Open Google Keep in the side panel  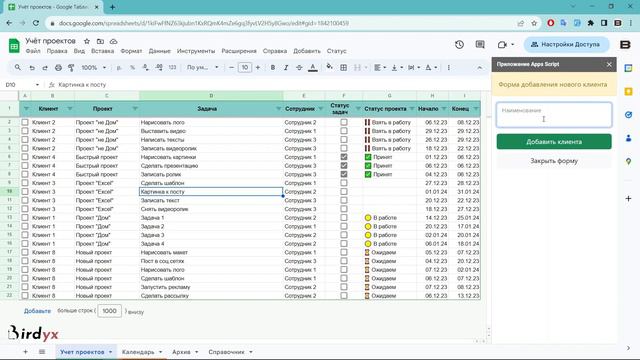tap(628, 91)
